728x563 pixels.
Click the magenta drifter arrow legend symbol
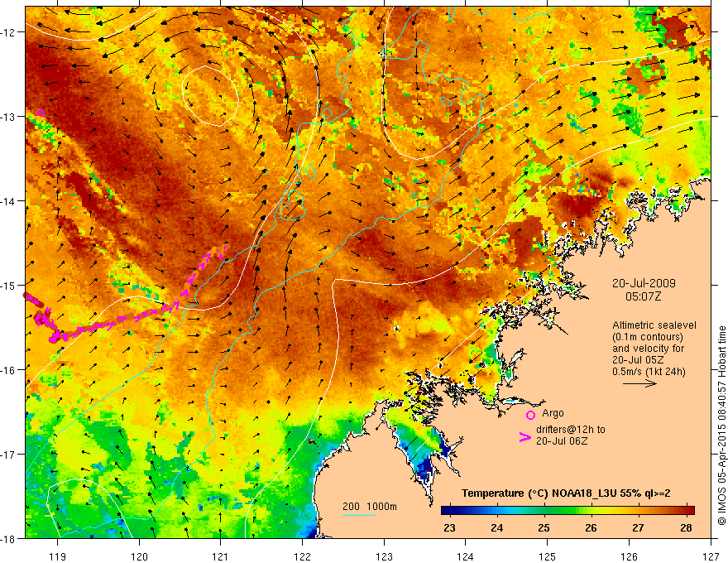pyautogui.click(x=524, y=438)
